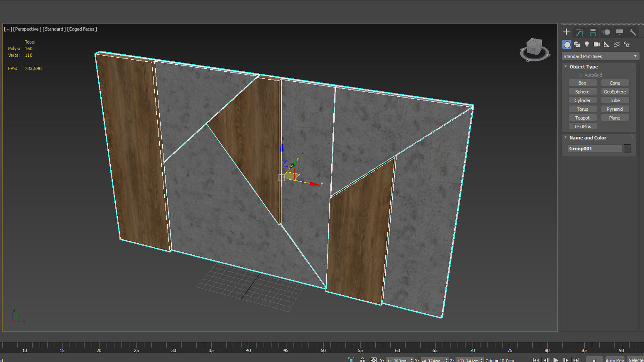Open the object color swatch
The width and height of the screenshot is (644, 362).
click(x=627, y=148)
